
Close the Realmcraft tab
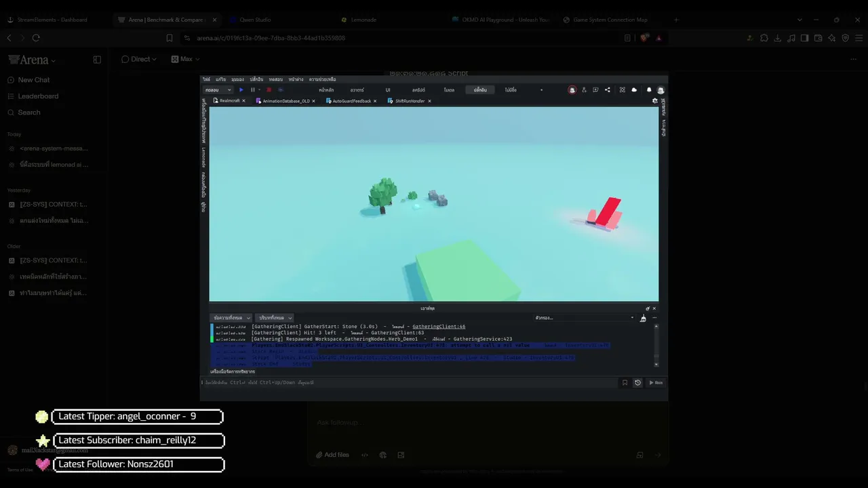coord(243,101)
